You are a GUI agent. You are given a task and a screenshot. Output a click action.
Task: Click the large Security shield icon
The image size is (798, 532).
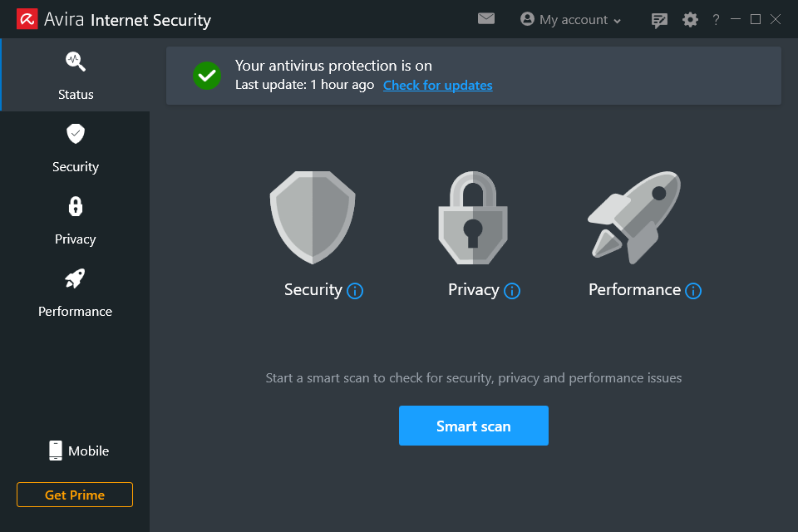313,218
